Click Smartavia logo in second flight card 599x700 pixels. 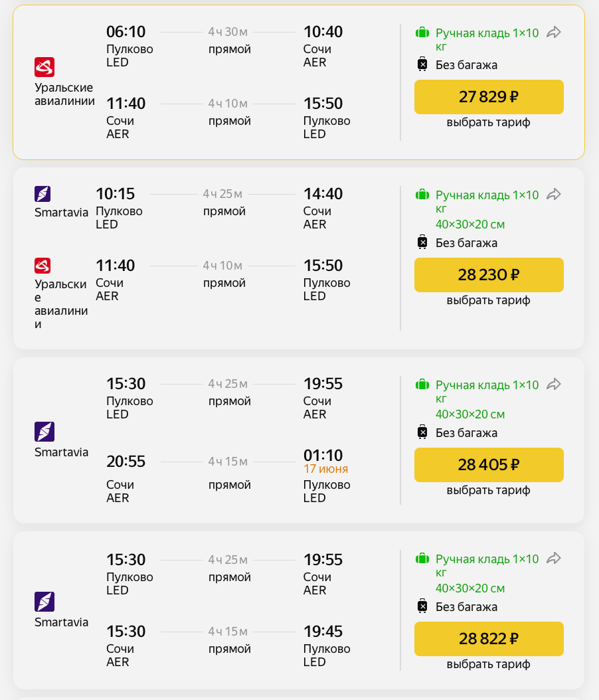(x=43, y=194)
